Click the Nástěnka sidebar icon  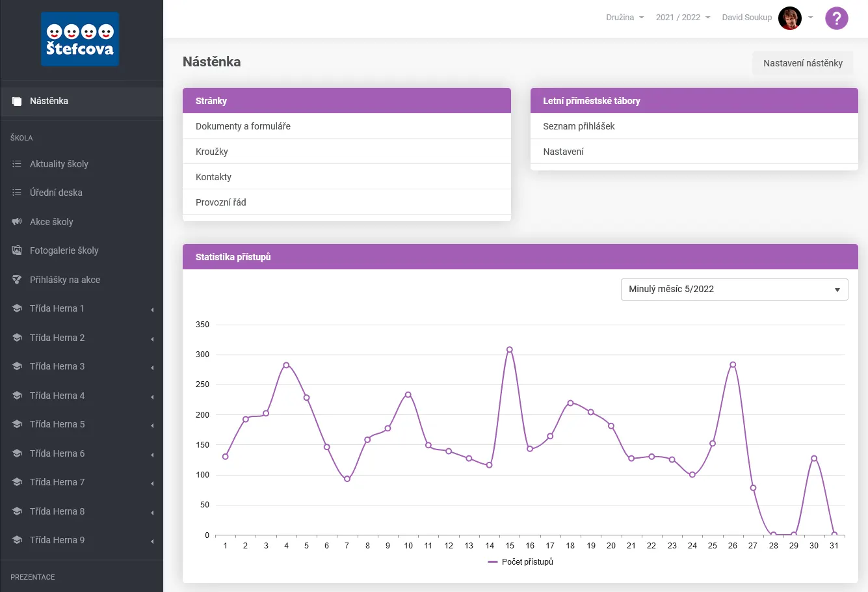coord(17,101)
